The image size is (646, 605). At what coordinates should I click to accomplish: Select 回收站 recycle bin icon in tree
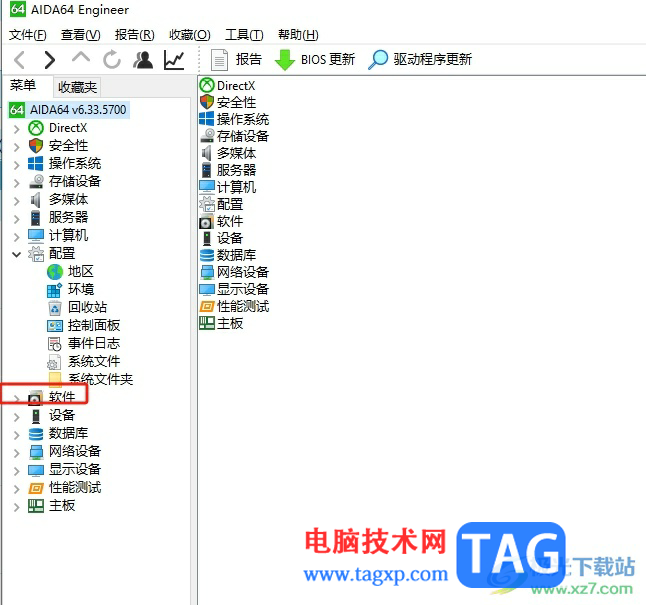tap(55, 308)
